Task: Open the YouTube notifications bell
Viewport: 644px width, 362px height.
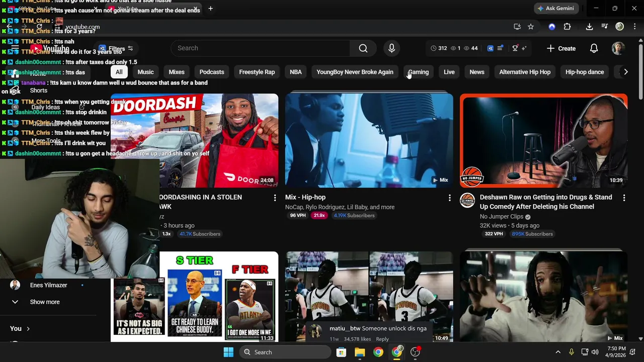Action: point(594,48)
